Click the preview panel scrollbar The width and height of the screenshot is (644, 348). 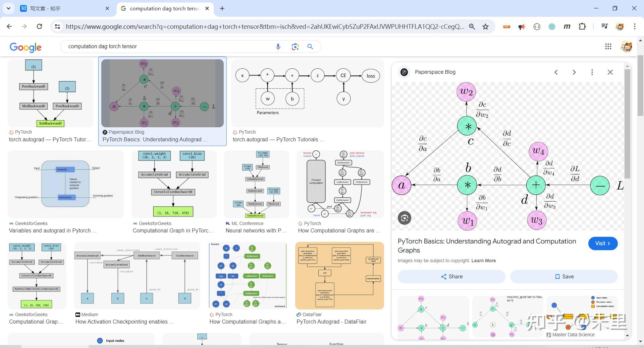pyautogui.click(x=627, y=124)
